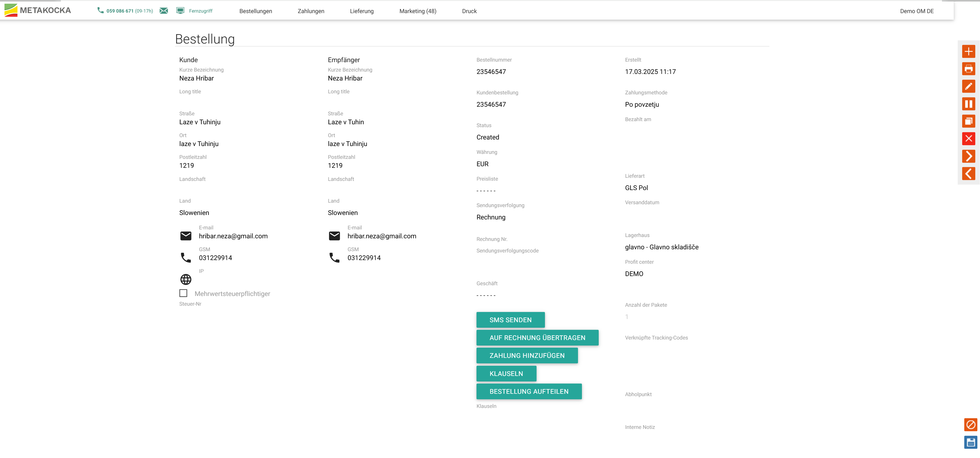Open the Bestellungen menu
The height and width of the screenshot is (458, 980).
(x=256, y=11)
